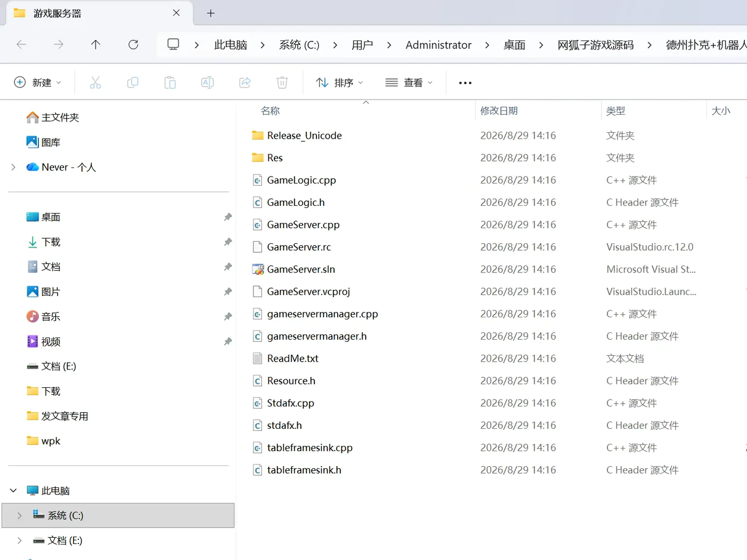Select the GameLogic.cpp file icon
The width and height of the screenshot is (747, 560).
(x=258, y=180)
